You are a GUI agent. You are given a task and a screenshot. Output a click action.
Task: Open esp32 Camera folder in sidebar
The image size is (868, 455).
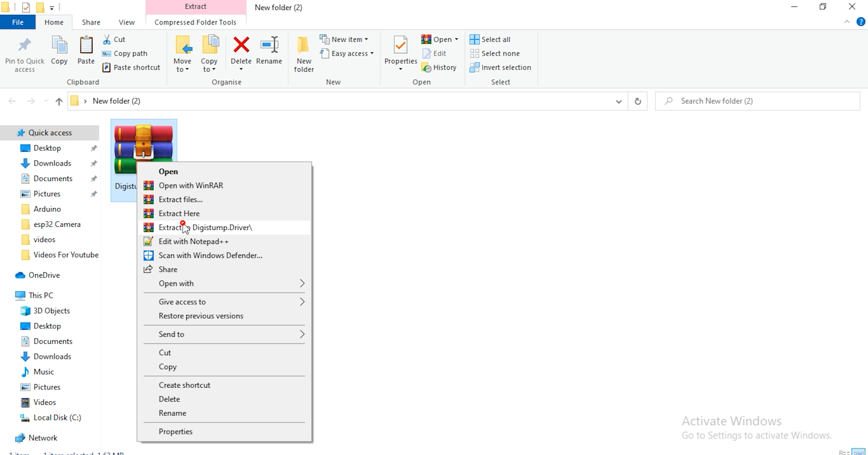click(x=57, y=224)
